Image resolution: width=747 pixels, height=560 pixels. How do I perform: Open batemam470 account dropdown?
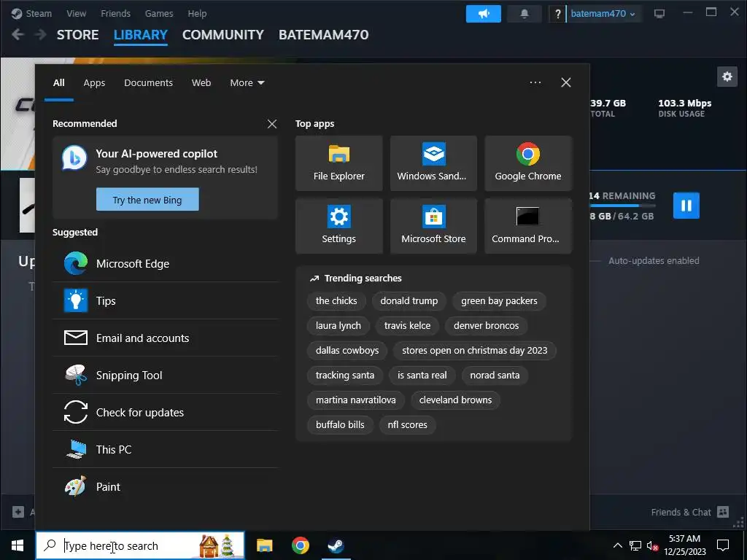(603, 14)
